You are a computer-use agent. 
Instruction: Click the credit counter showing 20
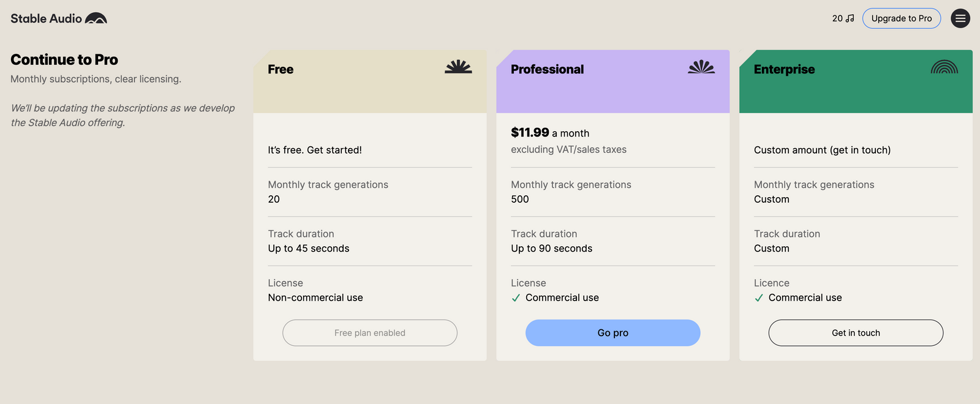(837, 18)
